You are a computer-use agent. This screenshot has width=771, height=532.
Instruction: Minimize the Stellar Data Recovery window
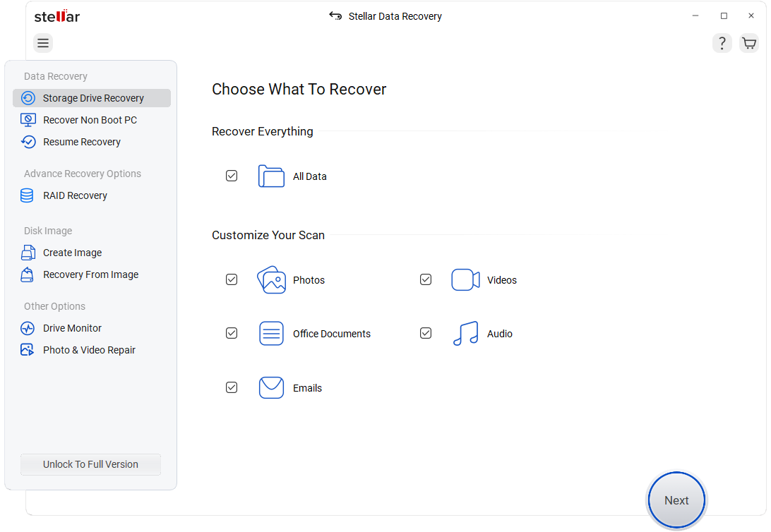click(695, 16)
